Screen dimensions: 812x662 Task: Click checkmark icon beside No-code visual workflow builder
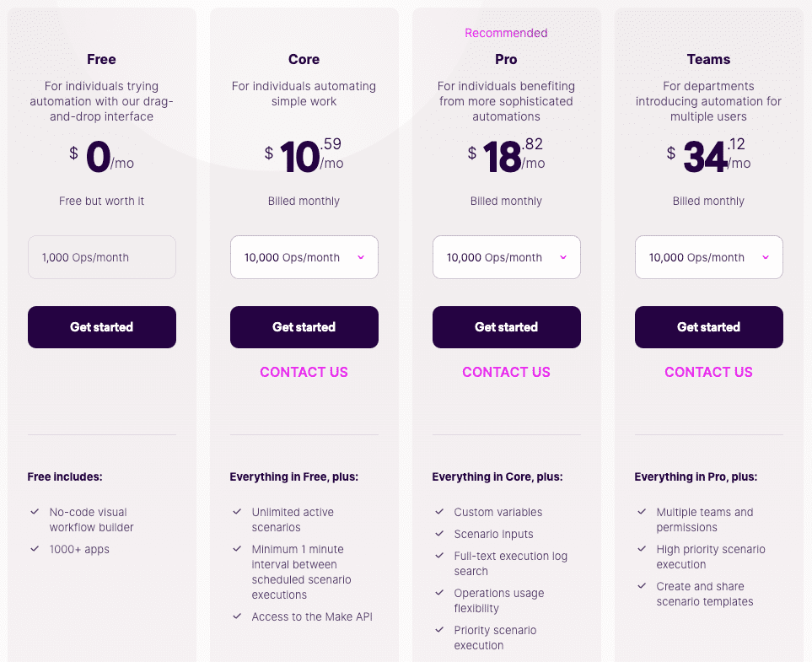coord(35,512)
